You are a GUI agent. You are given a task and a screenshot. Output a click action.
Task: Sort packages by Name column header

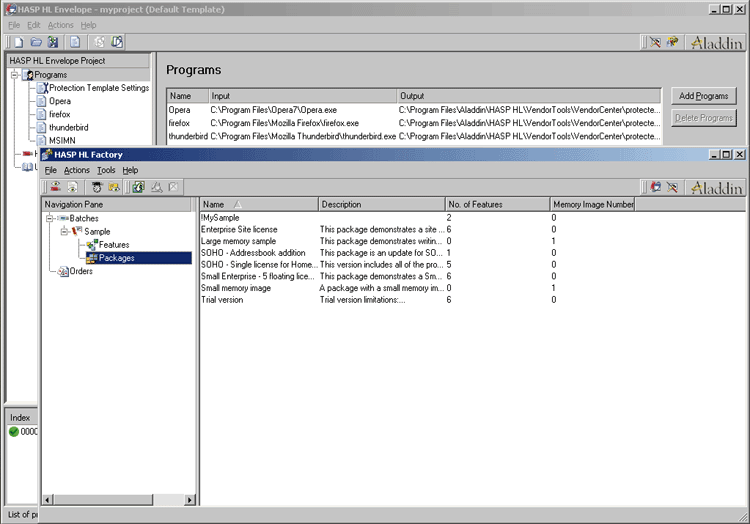point(259,205)
